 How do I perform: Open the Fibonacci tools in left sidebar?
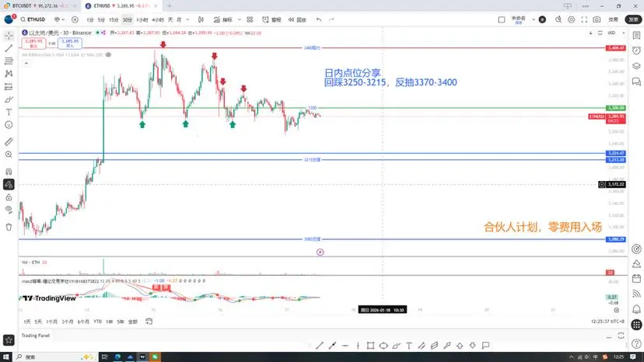(x=9, y=61)
